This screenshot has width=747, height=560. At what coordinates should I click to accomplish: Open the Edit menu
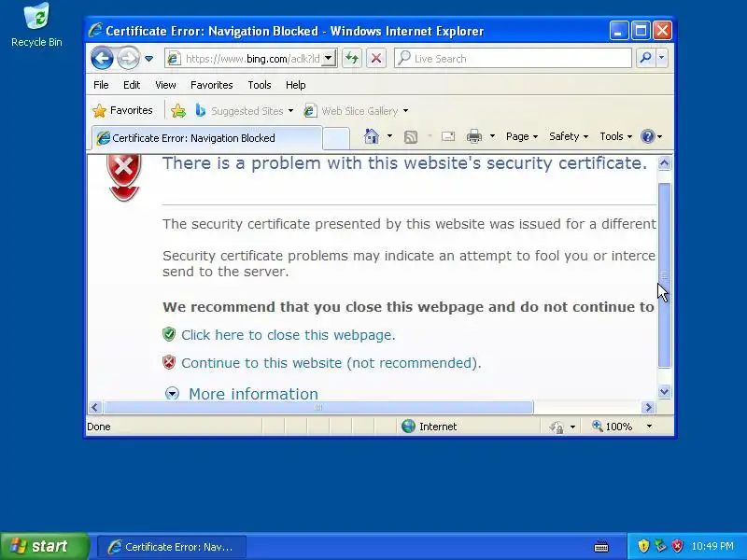132,85
